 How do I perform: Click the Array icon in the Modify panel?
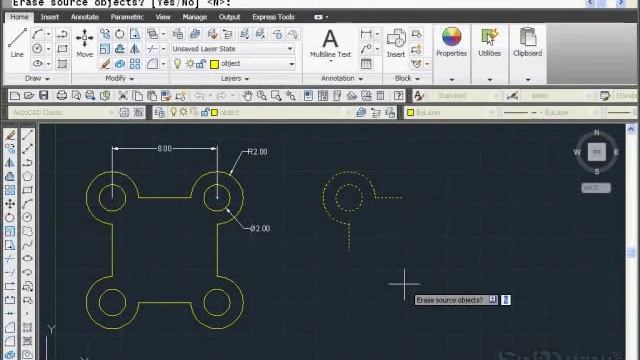[x=135, y=64]
